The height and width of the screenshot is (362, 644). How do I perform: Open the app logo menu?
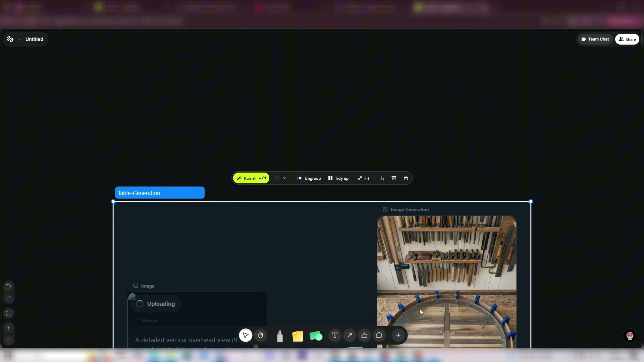pyautogui.click(x=10, y=39)
